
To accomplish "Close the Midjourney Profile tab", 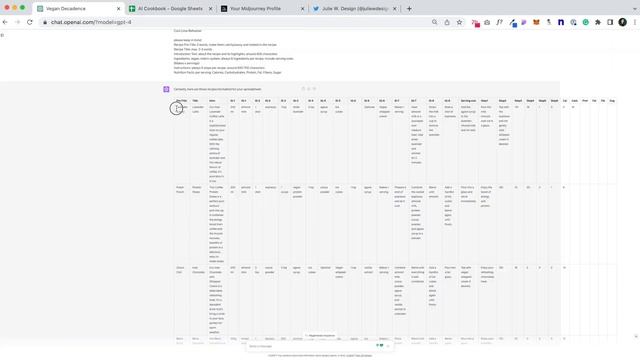I will 302,9.
